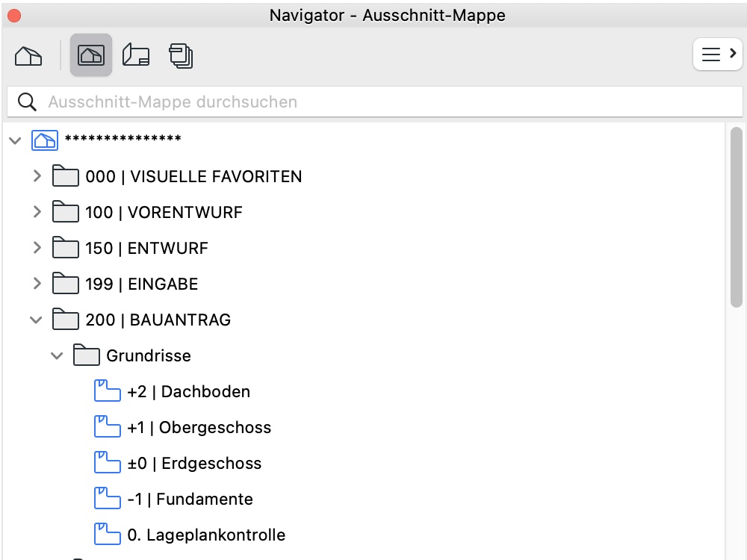Open the '0. Lageplankontrolle' view

pyautogui.click(x=206, y=535)
